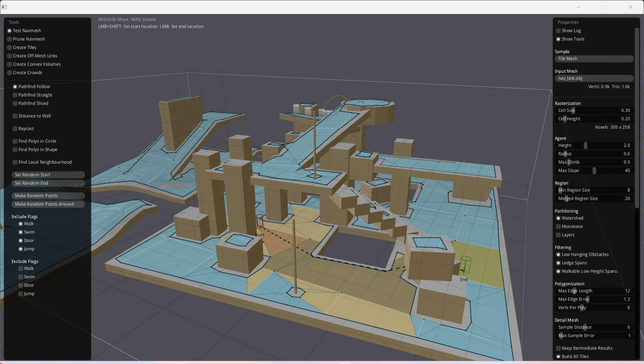The height and width of the screenshot is (364, 644).
Task: Click the application icon in title bar
Action: click(4, 7)
